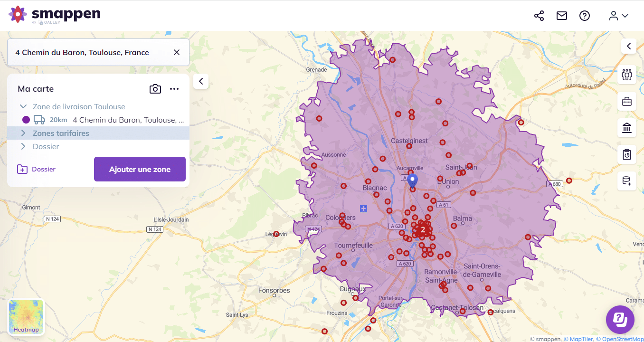Open the help question mark icon
Image resolution: width=644 pixels, height=342 pixels.
(584, 16)
